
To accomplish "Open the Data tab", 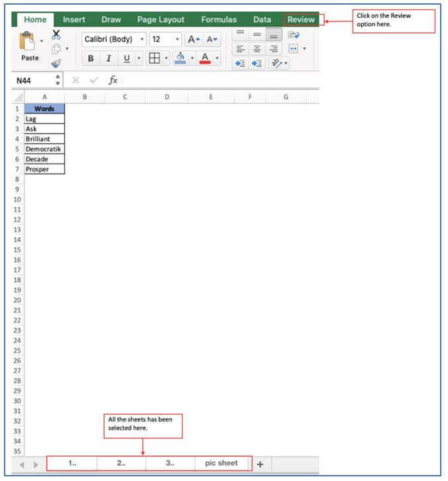I will [x=262, y=20].
